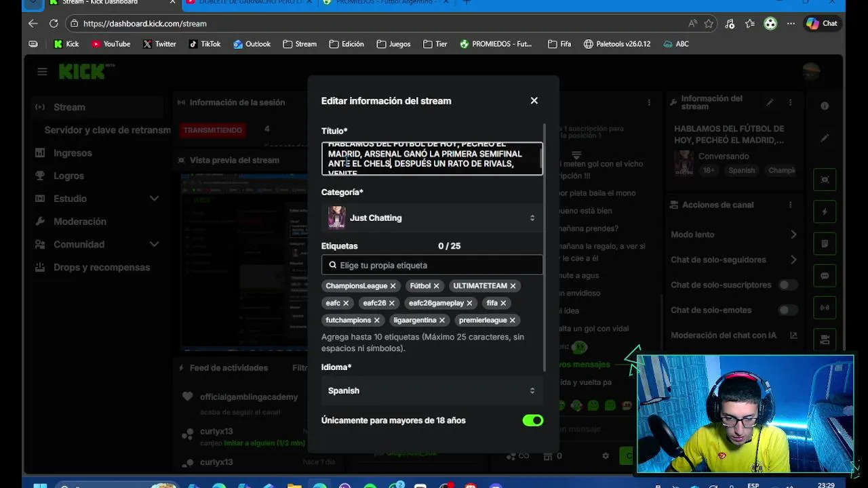This screenshot has height=488, width=868.
Task: Switch to Stream - Kick Dashboard tab
Action: click(x=112, y=3)
